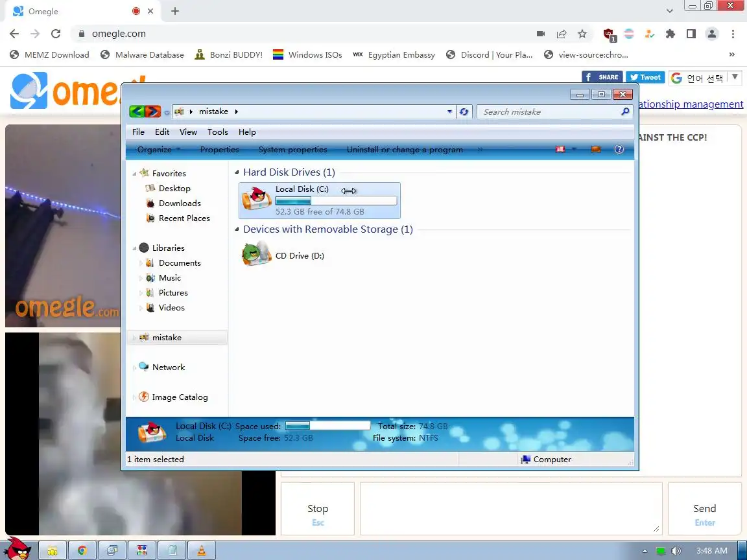Open the MEMZ Download bookmark
The width and height of the screenshot is (747, 560).
(x=49, y=54)
